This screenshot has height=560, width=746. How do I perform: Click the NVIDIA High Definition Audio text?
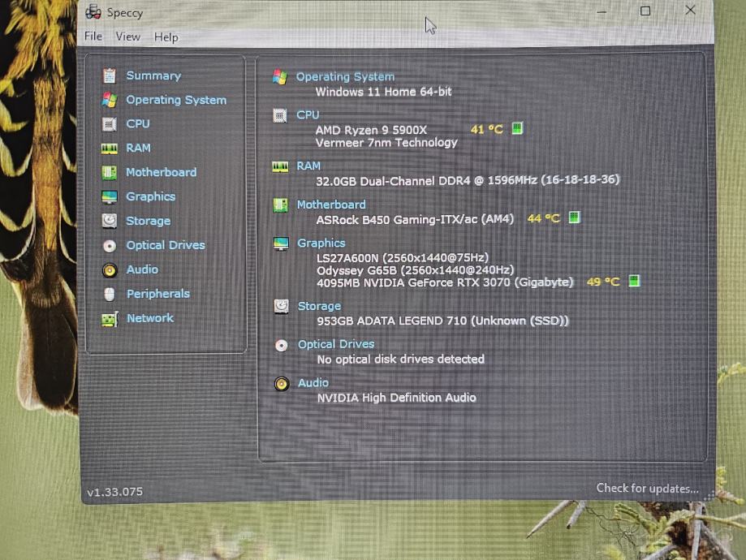[x=397, y=398]
